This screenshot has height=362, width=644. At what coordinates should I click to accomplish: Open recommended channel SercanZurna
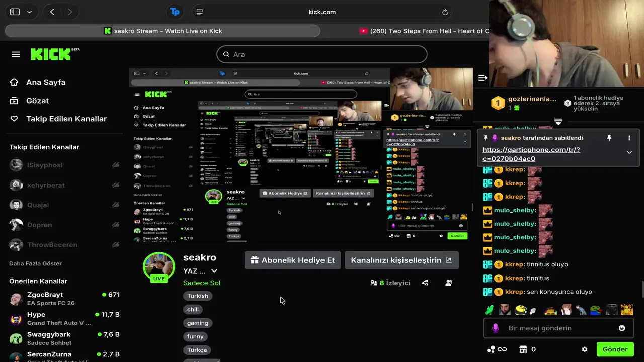tap(64, 356)
